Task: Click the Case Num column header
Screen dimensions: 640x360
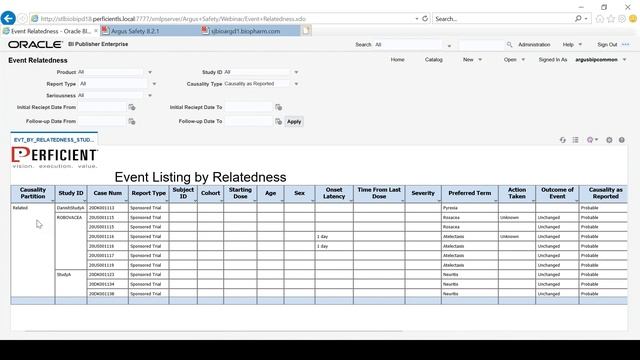Action: (108, 193)
